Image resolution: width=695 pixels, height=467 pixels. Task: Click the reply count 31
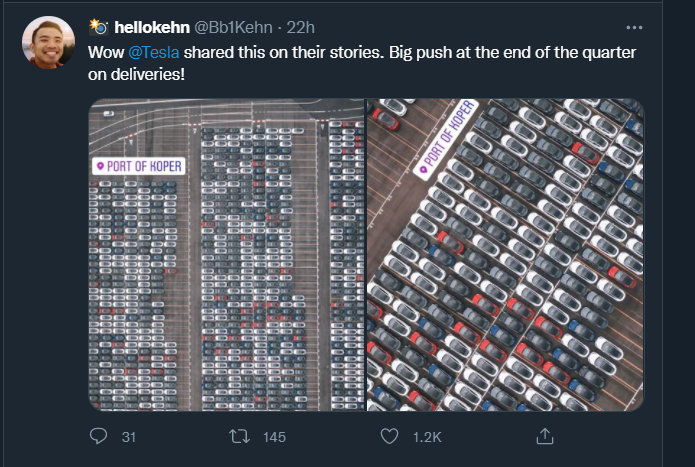pyautogui.click(x=128, y=437)
